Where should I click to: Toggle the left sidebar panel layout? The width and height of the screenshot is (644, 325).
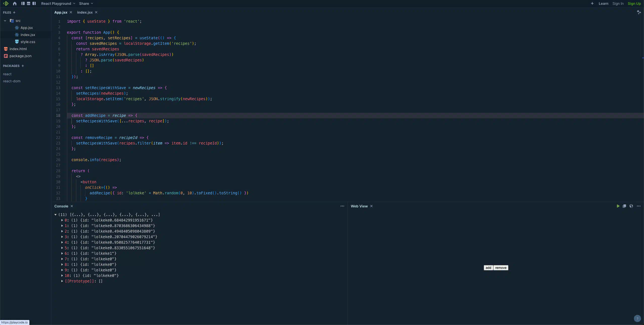tap(23, 4)
